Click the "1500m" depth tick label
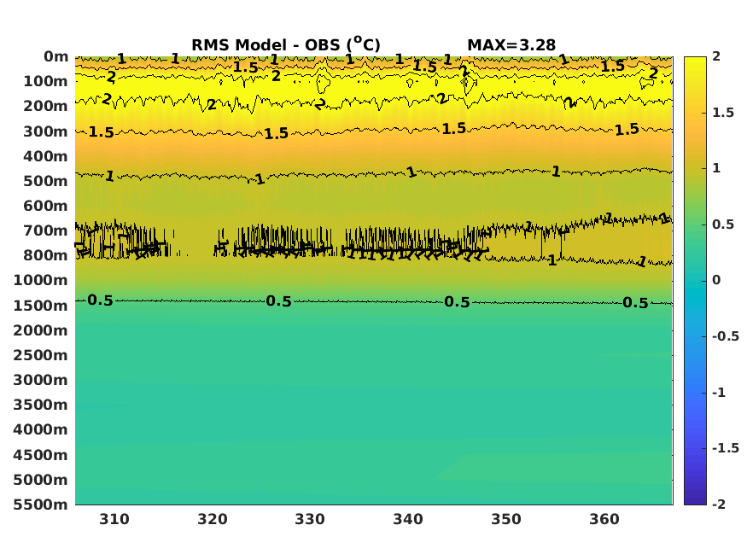Image resolution: width=747 pixels, height=560 pixels. pyautogui.click(x=40, y=306)
